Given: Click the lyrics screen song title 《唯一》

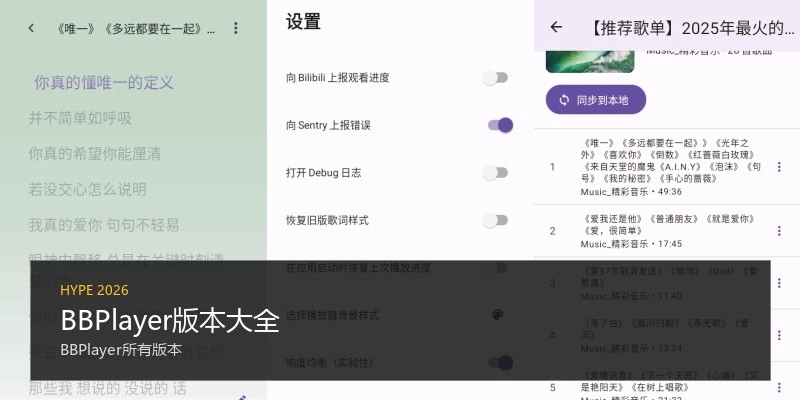Looking at the screenshot, I should pos(135,29).
